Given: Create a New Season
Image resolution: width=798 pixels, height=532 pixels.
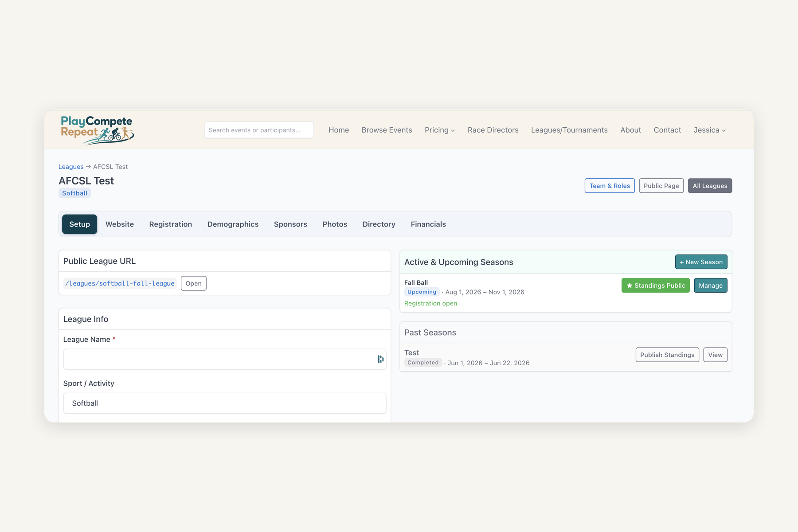Looking at the screenshot, I should (x=701, y=262).
